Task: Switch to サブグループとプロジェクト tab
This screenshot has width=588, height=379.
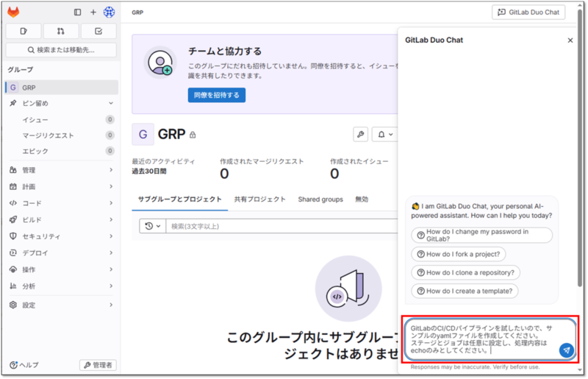Action: click(179, 199)
